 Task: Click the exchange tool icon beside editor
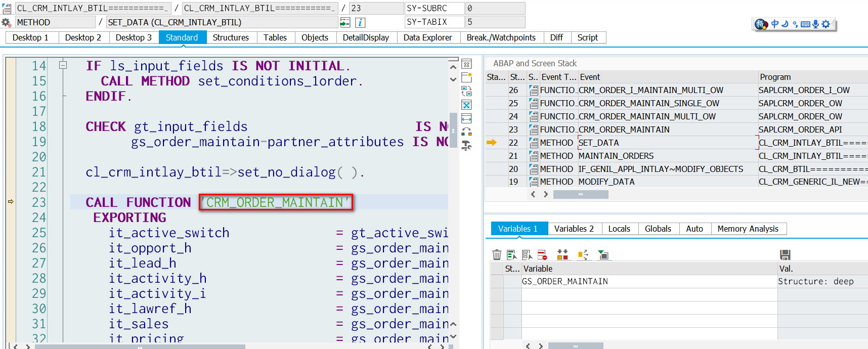click(x=466, y=132)
